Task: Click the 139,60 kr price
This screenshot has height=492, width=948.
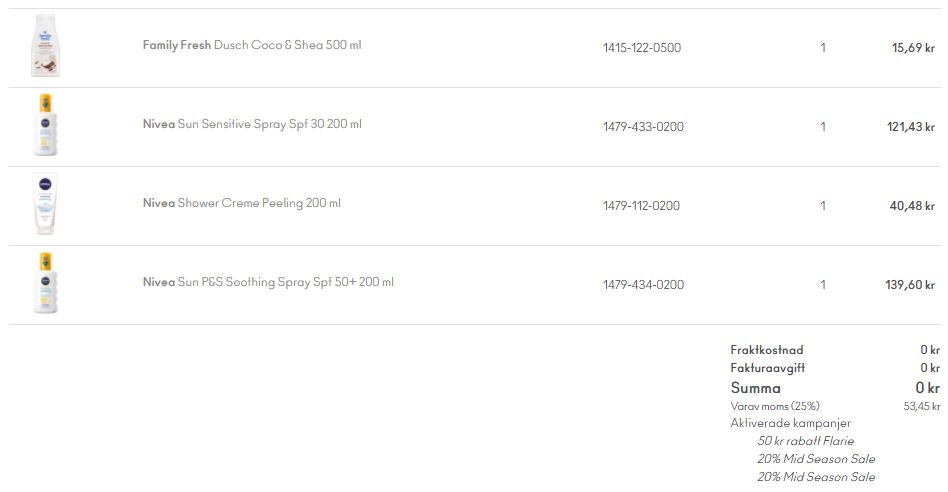Action: (910, 285)
